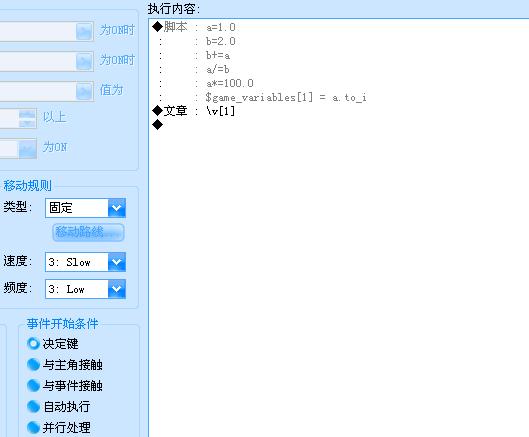Image resolution: width=529 pixels, height=437 pixels.
Task: Click the 移动路线 move route button
Action: coord(88,232)
